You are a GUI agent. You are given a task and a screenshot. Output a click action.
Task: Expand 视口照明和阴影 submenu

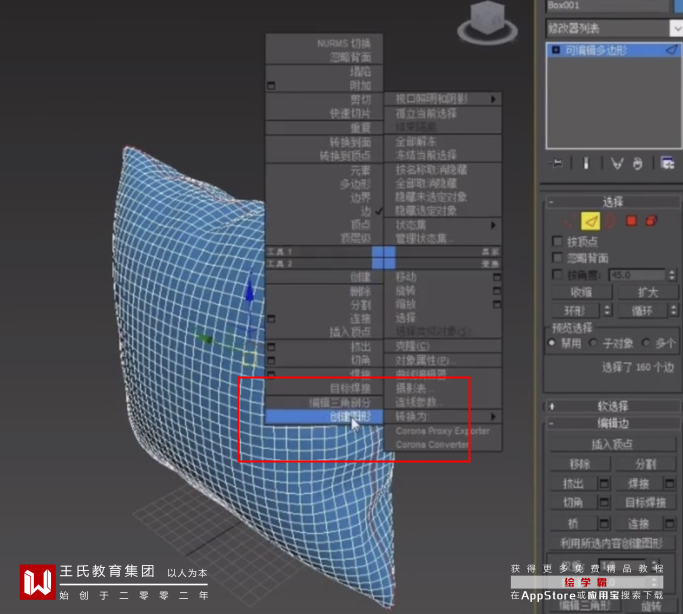click(x=443, y=99)
